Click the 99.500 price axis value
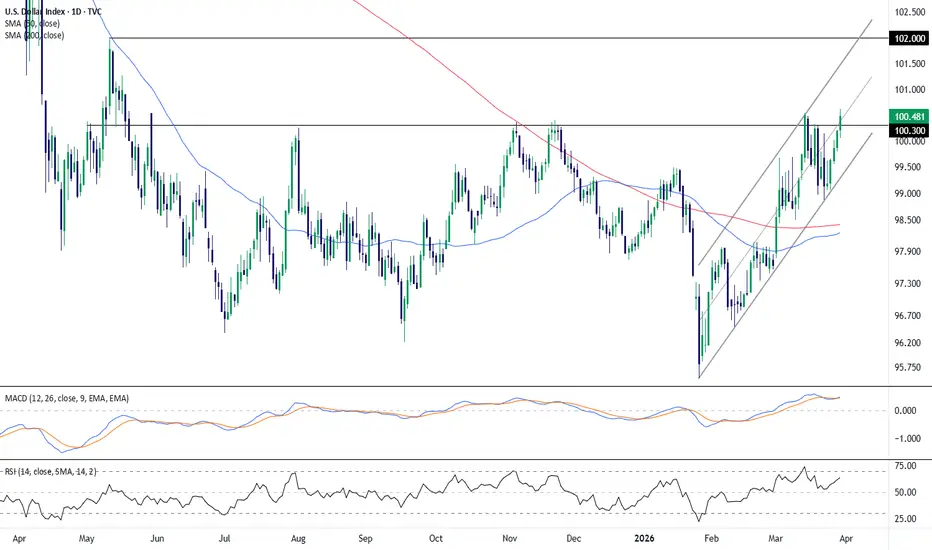 click(910, 167)
